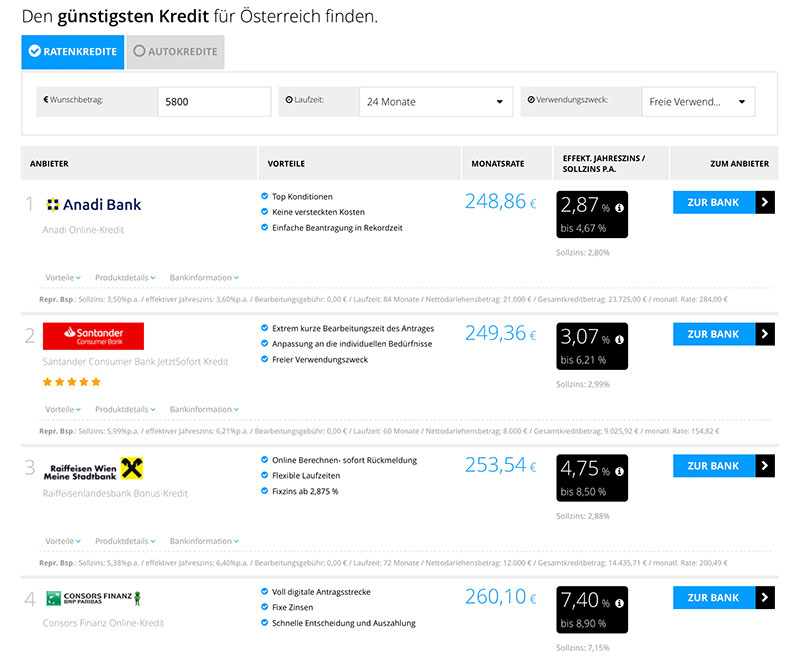Expand Bankinformation for Anadi Bank
Viewport: 800px width, 666px height.
click(x=204, y=278)
